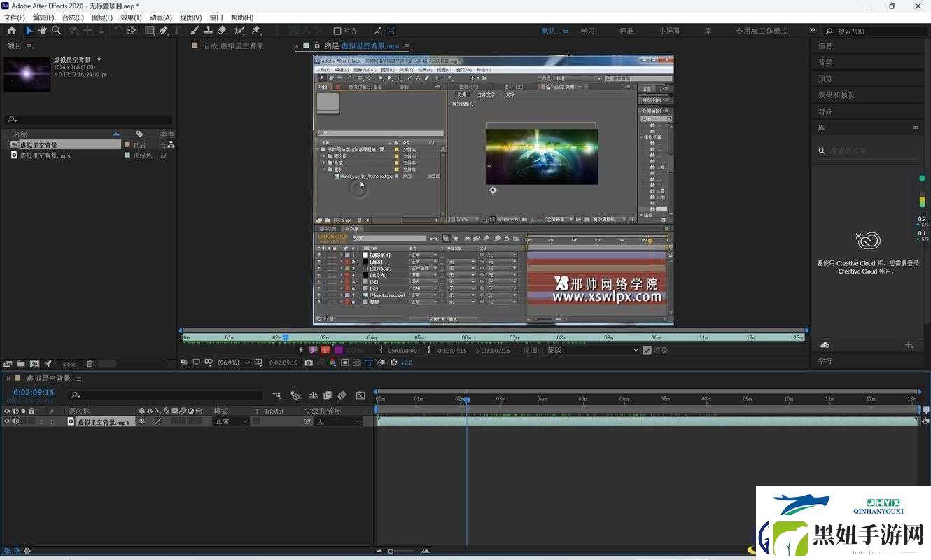
Task: Hide video of 虚拟星空背景.mp4 layer
Action: tap(7, 421)
